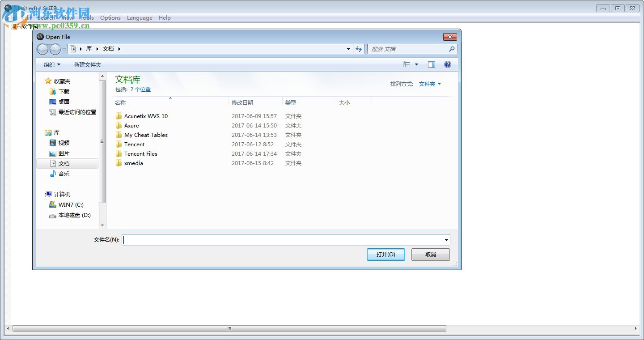This screenshot has height=340, width=644.
Task: Refresh the Open File address bar location
Action: [359, 49]
